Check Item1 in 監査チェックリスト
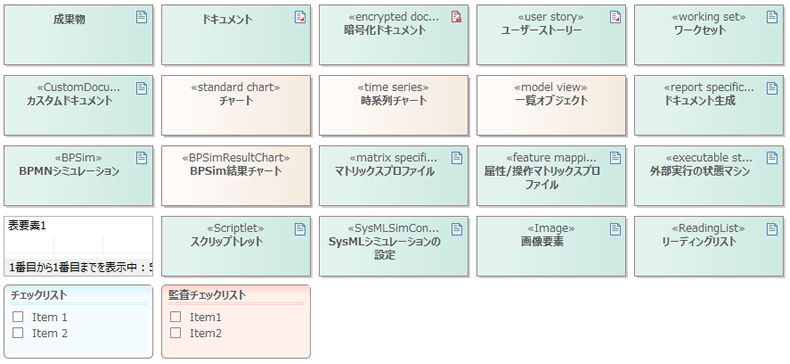 click(x=175, y=317)
